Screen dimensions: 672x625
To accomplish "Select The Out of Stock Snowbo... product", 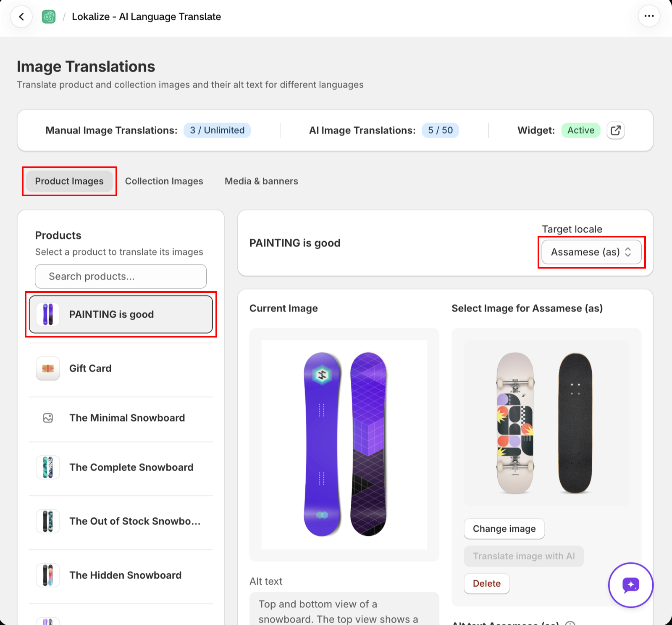I will pos(121,521).
